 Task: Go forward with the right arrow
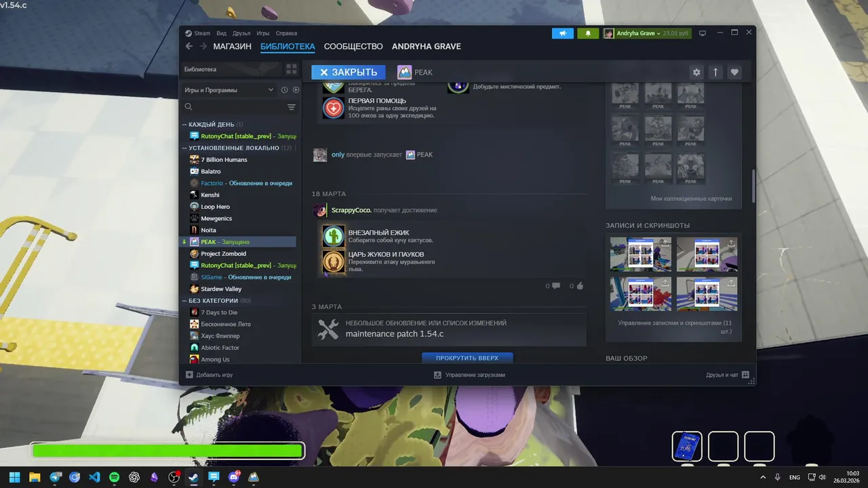point(203,47)
